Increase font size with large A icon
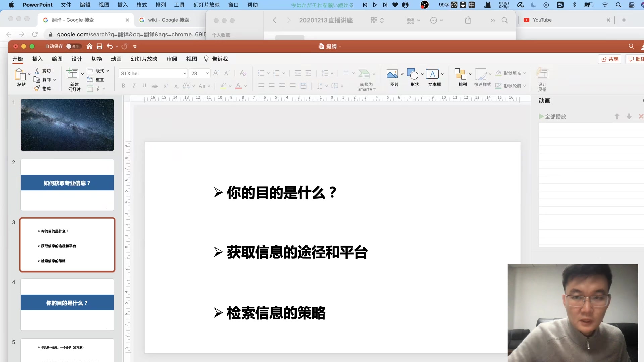 (216, 73)
